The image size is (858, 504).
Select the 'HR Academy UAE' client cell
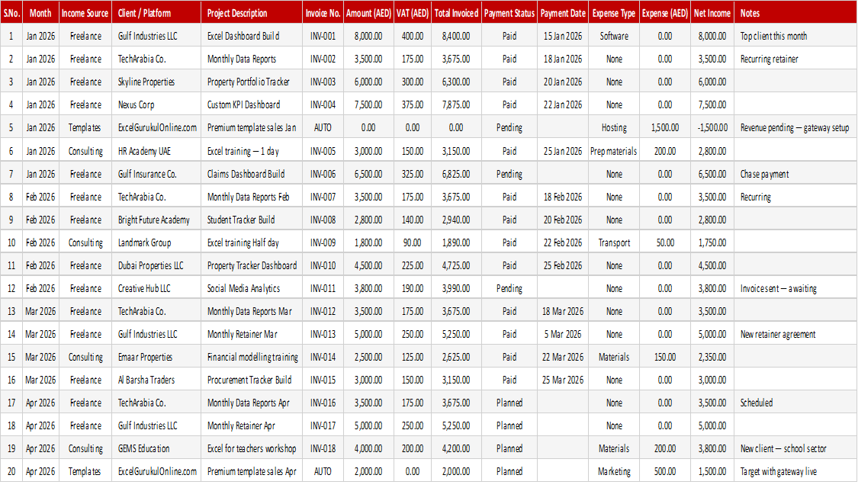156,151
